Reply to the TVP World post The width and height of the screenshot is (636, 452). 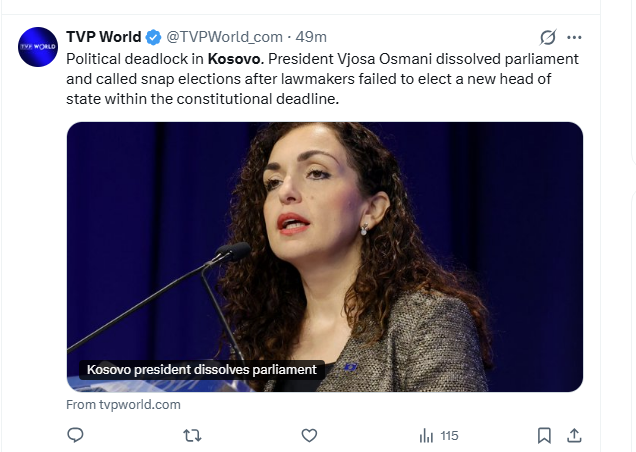coord(75,435)
